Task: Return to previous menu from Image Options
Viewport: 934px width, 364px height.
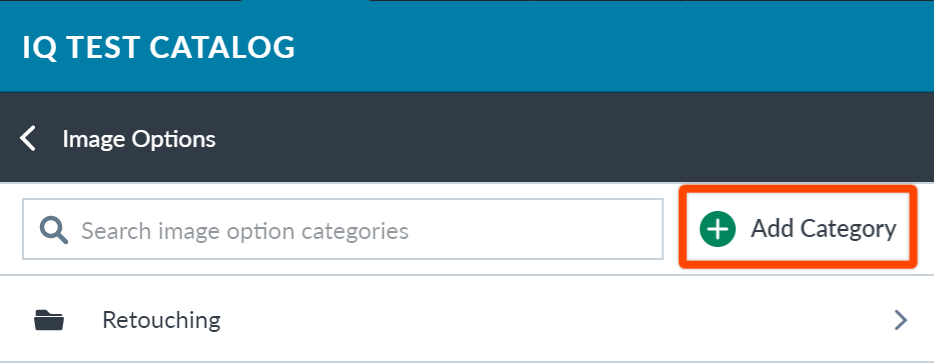Action: [x=27, y=138]
